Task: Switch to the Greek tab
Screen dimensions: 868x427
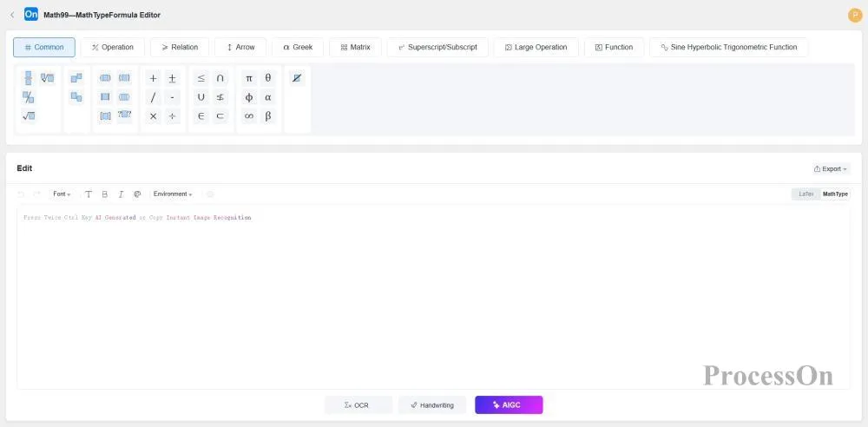Action: point(298,48)
